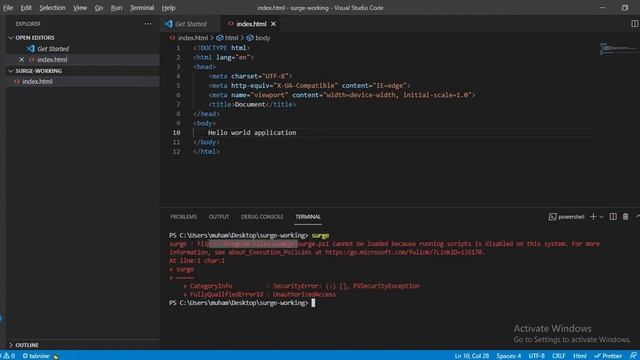Switch to the Problems panel tab
This screenshot has height=360, width=640.
[183, 217]
